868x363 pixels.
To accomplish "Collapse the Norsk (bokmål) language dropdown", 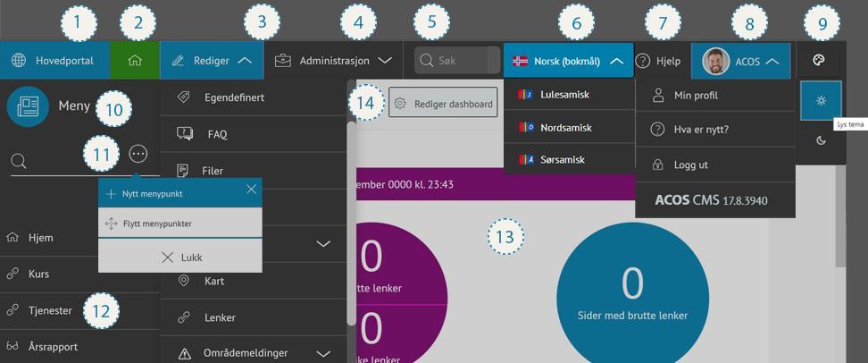I will (x=616, y=61).
